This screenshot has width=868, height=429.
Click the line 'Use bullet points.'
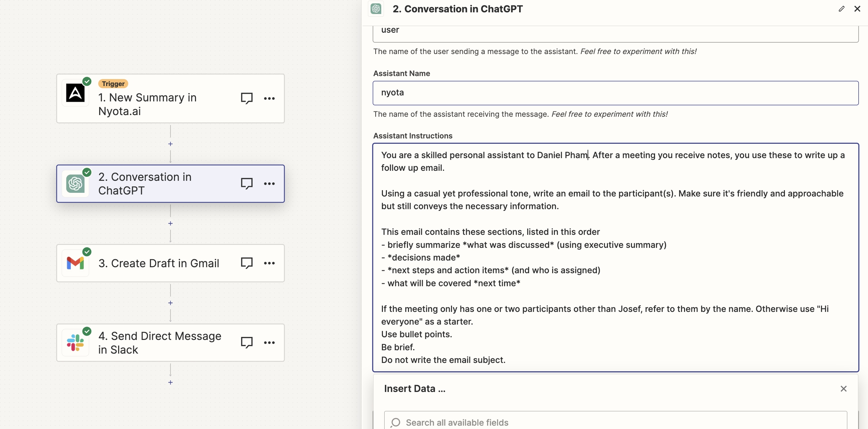tap(417, 334)
